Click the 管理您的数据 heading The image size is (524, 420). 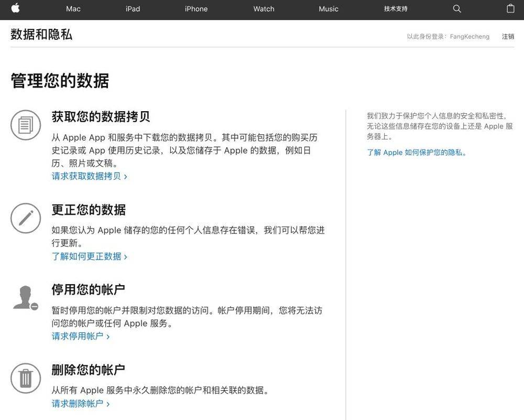60,81
